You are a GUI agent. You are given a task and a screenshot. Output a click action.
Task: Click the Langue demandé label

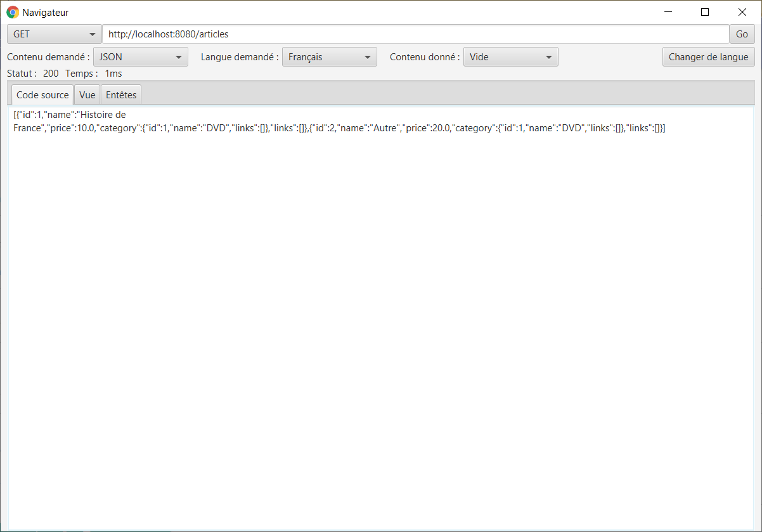click(x=240, y=57)
